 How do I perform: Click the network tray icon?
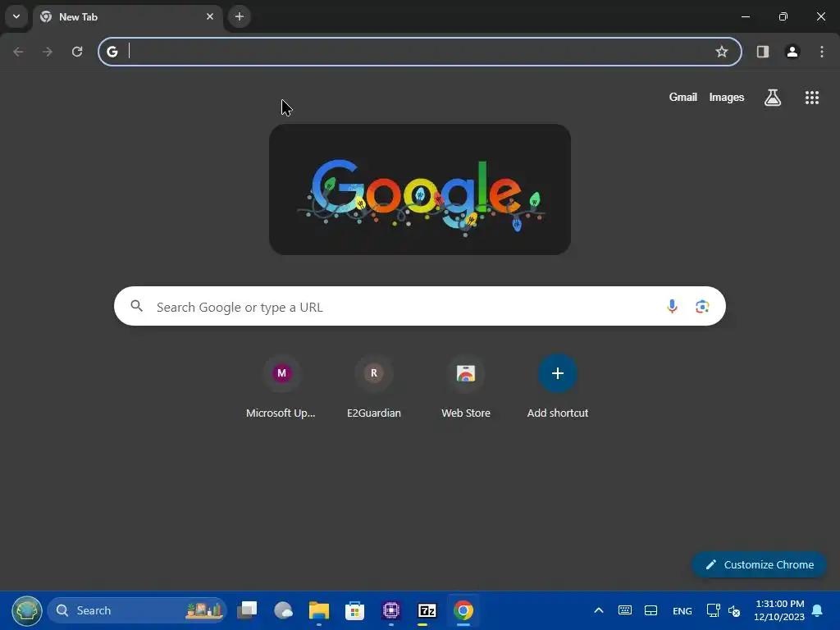click(x=713, y=610)
